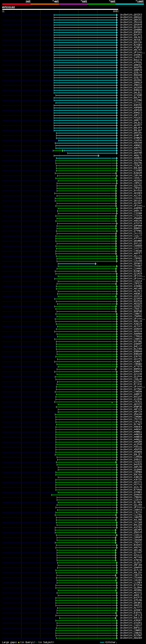Click label UniRef100_Q9M619
Viewport: 146px width, 644px height.
[131, 83]
